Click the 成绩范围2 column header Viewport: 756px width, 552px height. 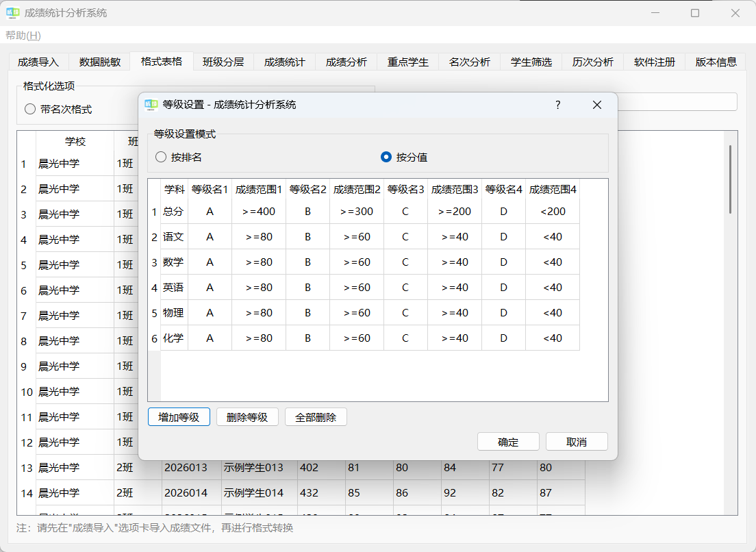point(357,189)
